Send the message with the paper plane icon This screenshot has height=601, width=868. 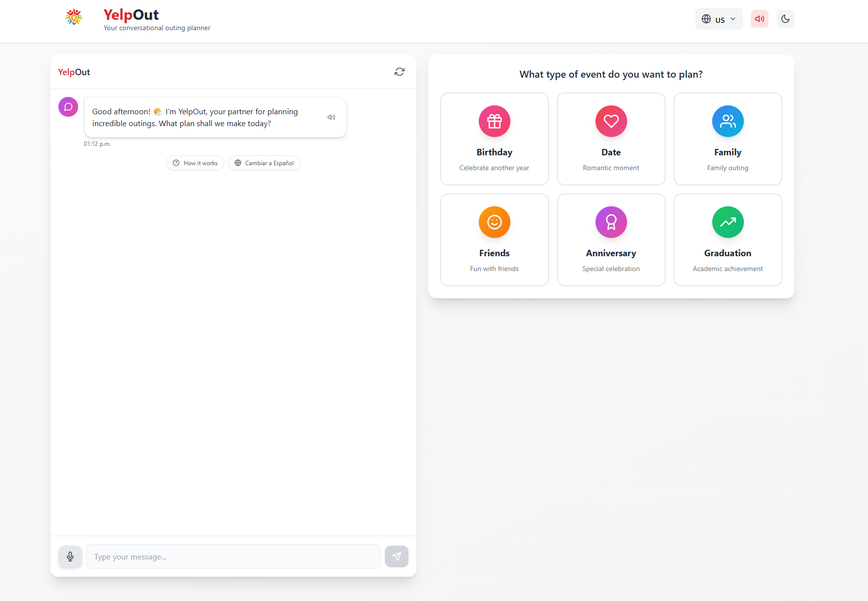[x=397, y=556]
